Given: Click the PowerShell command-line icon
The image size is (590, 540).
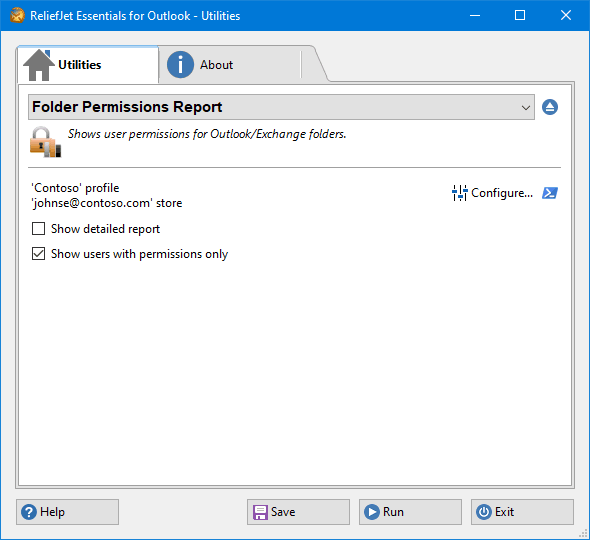Looking at the screenshot, I should pos(550,193).
